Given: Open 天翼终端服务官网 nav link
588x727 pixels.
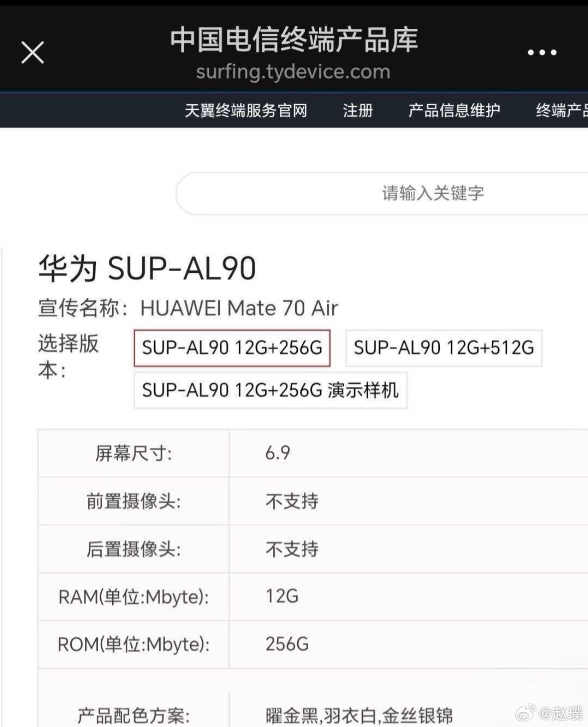Looking at the screenshot, I should pos(246,110).
